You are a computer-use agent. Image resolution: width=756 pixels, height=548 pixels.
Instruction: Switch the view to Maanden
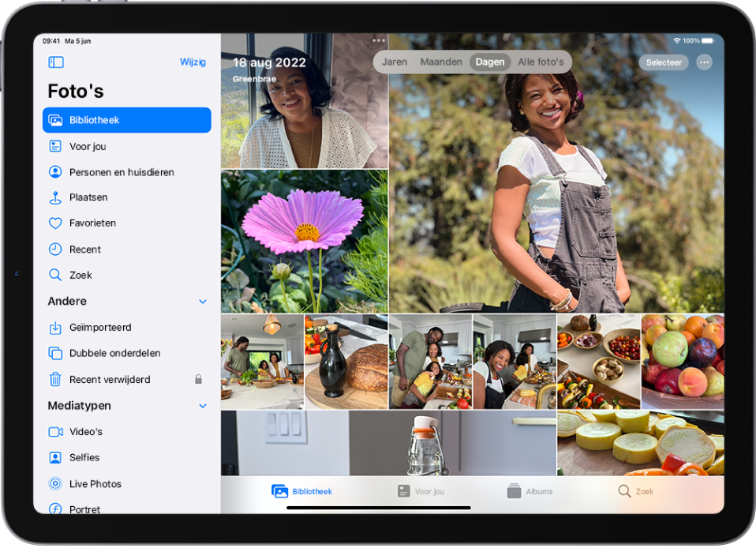441,62
